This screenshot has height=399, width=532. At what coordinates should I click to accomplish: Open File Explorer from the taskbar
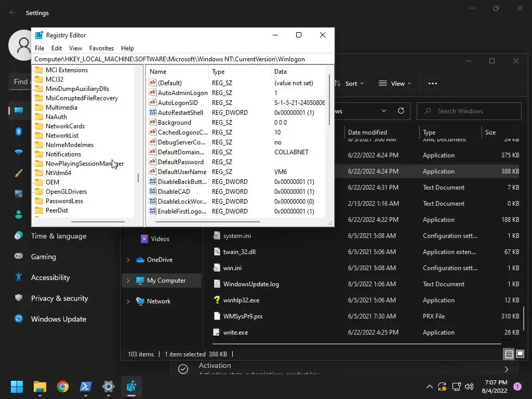tap(39, 387)
